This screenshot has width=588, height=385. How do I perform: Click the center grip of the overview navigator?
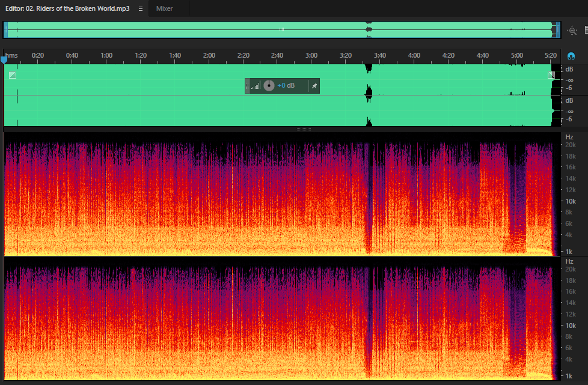point(281,29)
